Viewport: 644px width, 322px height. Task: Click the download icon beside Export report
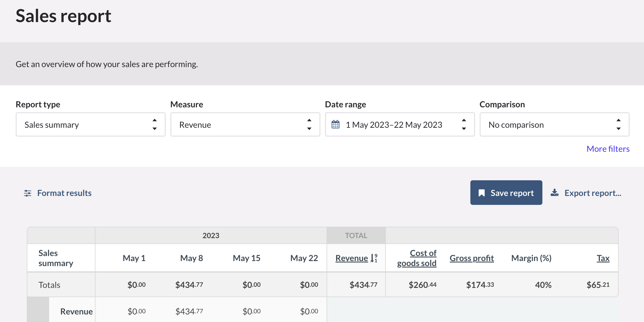pos(554,193)
